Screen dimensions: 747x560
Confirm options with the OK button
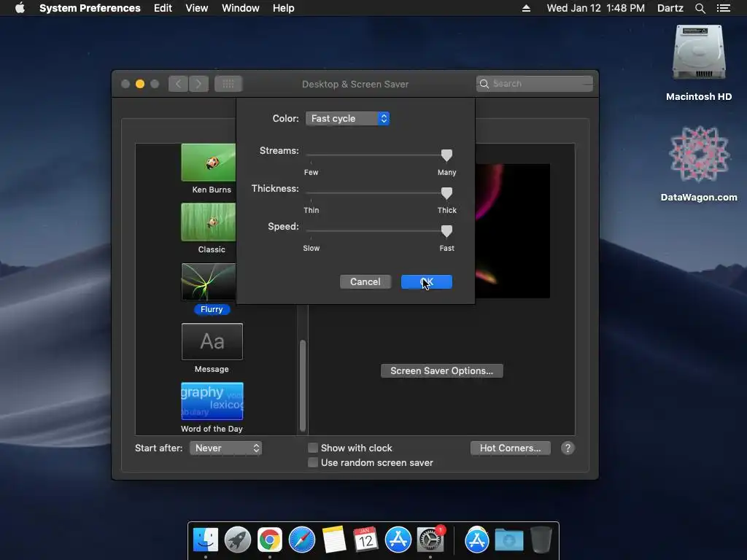426,282
